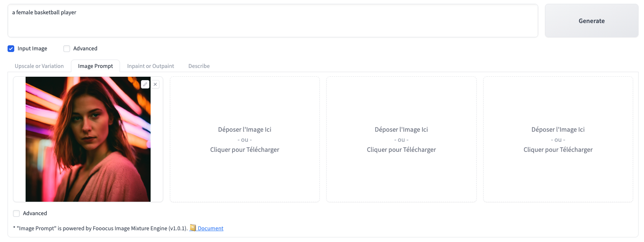Select the uploaded portrait image thumbnail
Screen dimensions: 644x242
(88, 139)
